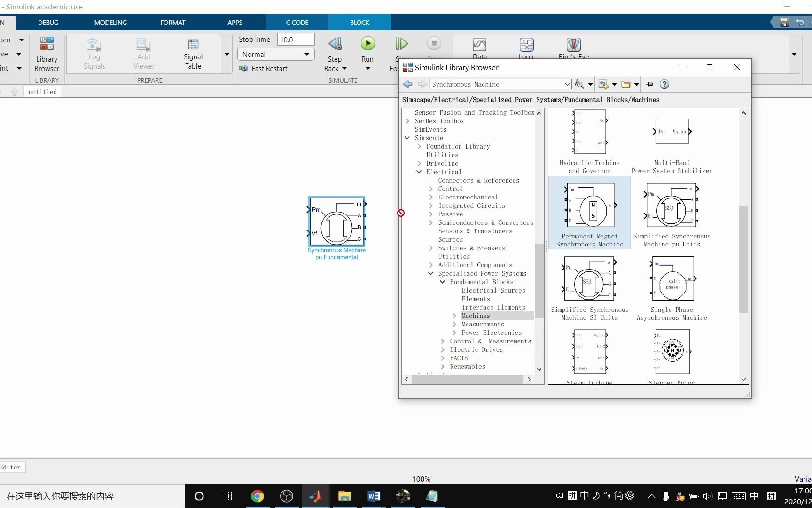The image size is (812, 508).
Task: Click the block pane vertical scrollbar
Action: pos(743,259)
